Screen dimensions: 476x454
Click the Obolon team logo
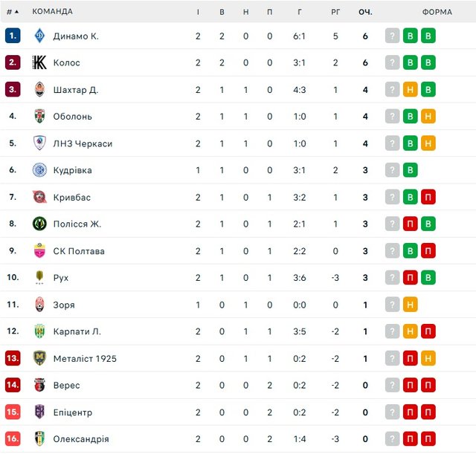point(40,116)
